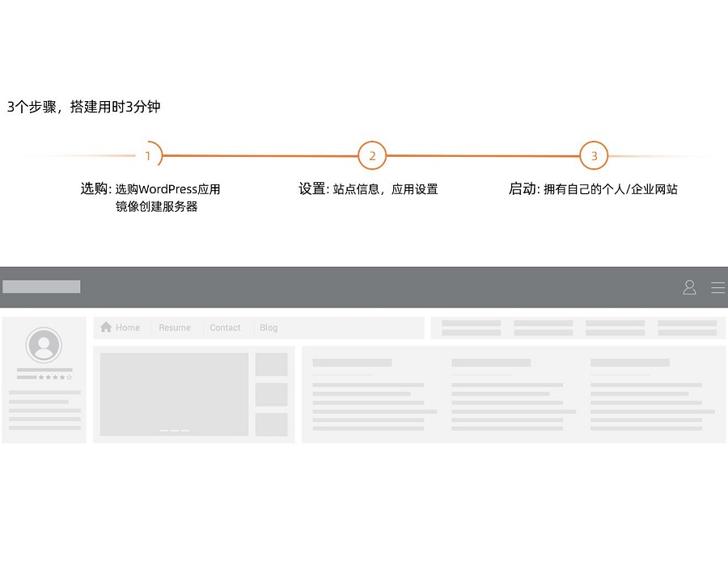The height and width of the screenshot is (588, 728).
Task: Select step 2 circle in the progress line
Action: [x=372, y=155]
